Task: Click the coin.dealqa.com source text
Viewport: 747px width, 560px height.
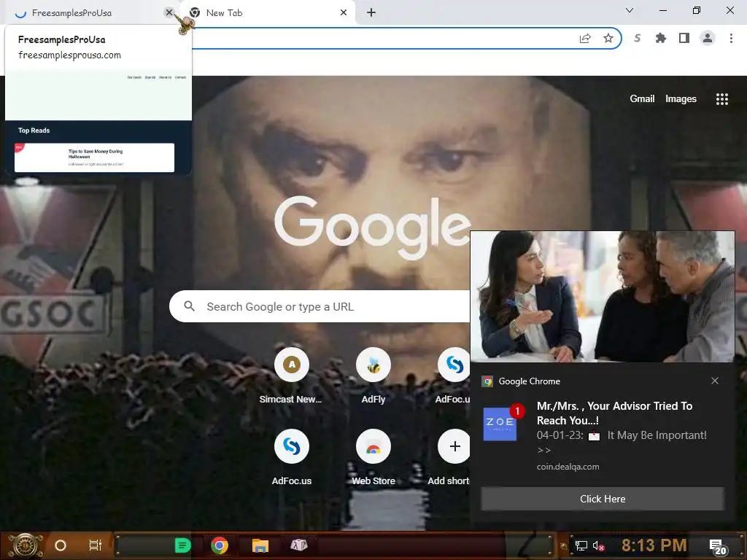Action: click(x=568, y=467)
